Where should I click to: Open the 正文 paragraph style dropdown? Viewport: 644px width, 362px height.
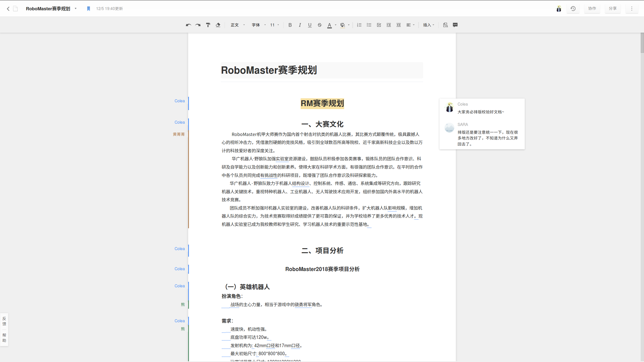click(237, 25)
